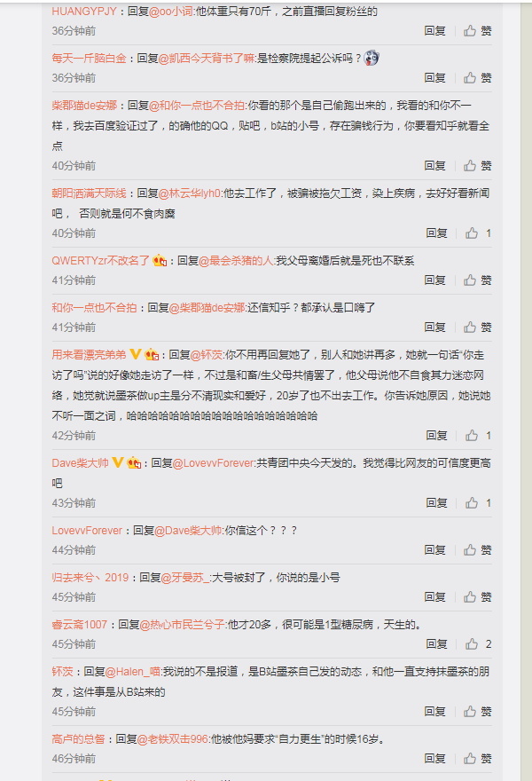Open 睿云斋1007's user profile
Screen dimensions: 532x781
[x=79, y=625]
